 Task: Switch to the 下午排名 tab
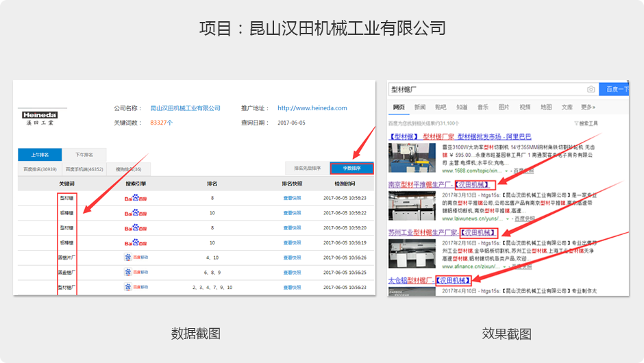tap(84, 155)
